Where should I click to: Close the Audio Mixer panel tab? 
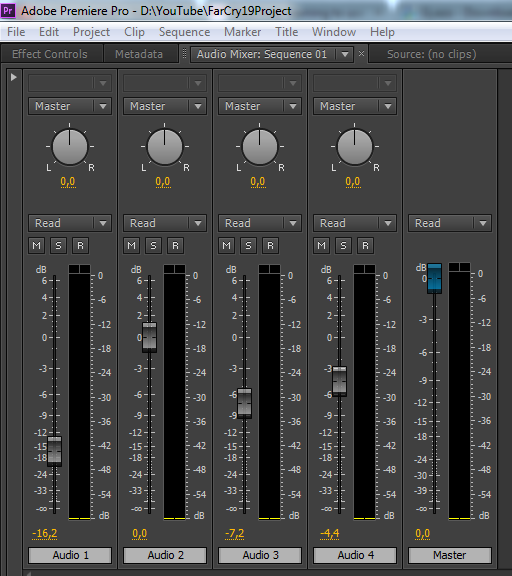coord(361,54)
